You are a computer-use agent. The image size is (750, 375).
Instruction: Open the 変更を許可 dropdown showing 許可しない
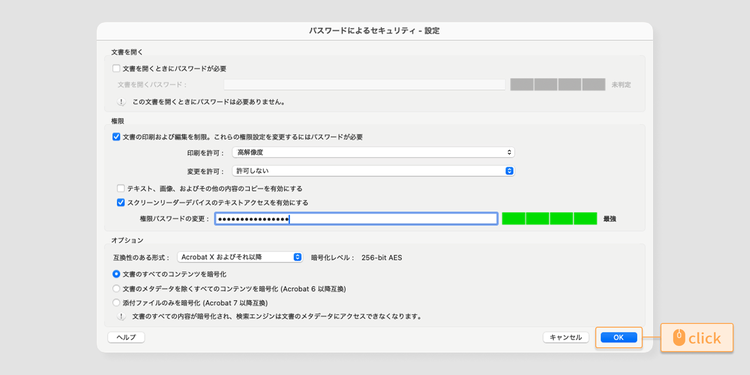coord(373,171)
